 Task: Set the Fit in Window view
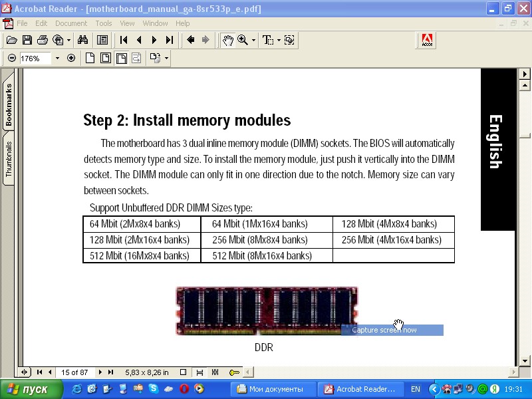click(106, 58)
